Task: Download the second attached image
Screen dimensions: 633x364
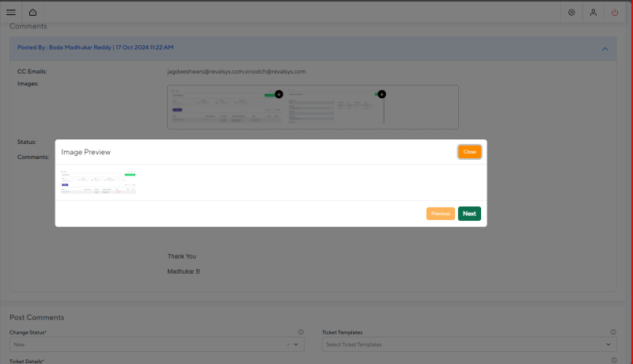Action: click(x=382, y=94)
